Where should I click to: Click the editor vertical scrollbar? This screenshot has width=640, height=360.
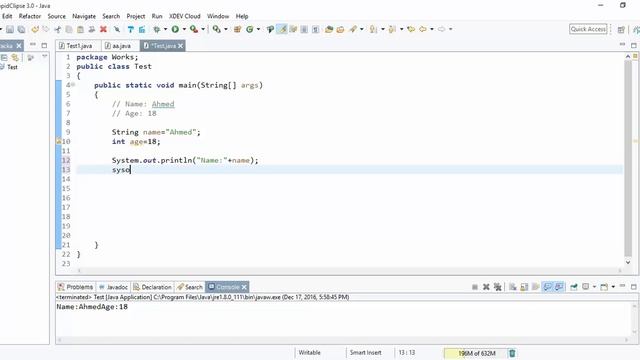[628, 158]
